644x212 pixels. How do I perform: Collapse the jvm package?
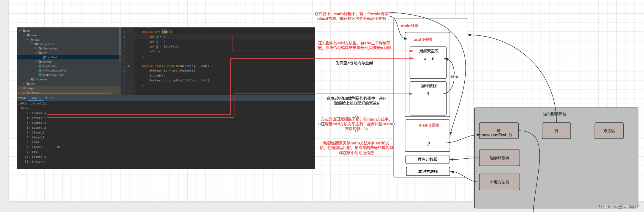[36, 53]
